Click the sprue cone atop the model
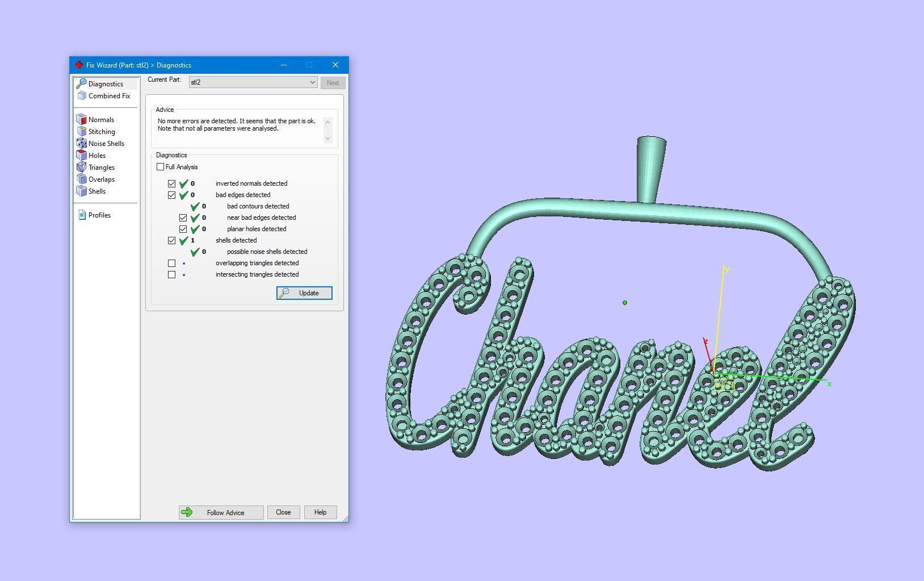 pyautogui.click(x=650, y=169)
